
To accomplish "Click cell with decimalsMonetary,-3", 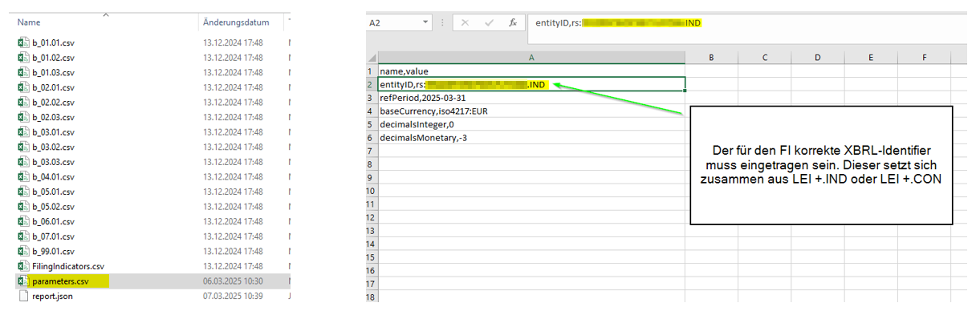I will (532, 137).
